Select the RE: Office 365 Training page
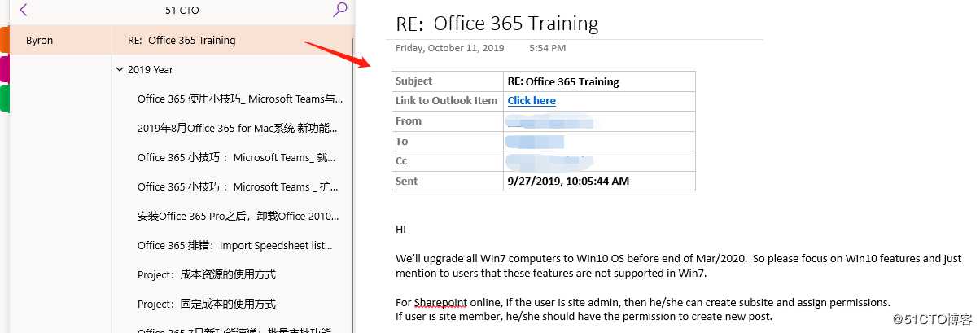 click(x=232, y=40)
